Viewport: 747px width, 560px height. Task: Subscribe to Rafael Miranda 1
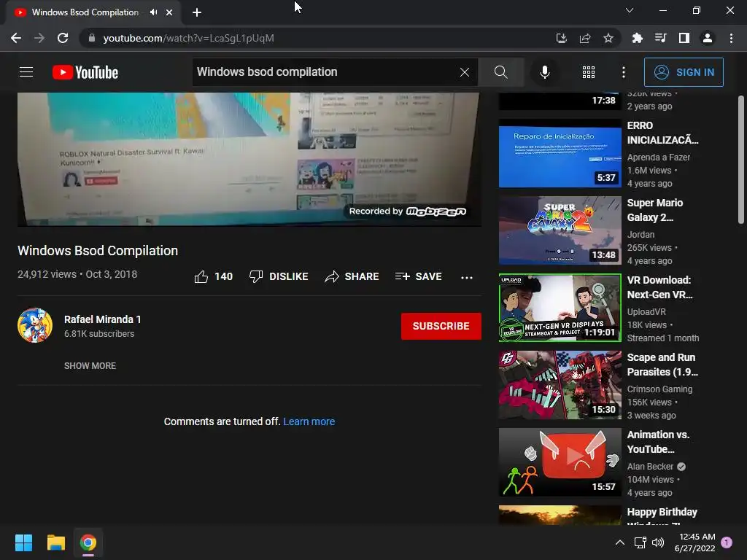point(441,326)
